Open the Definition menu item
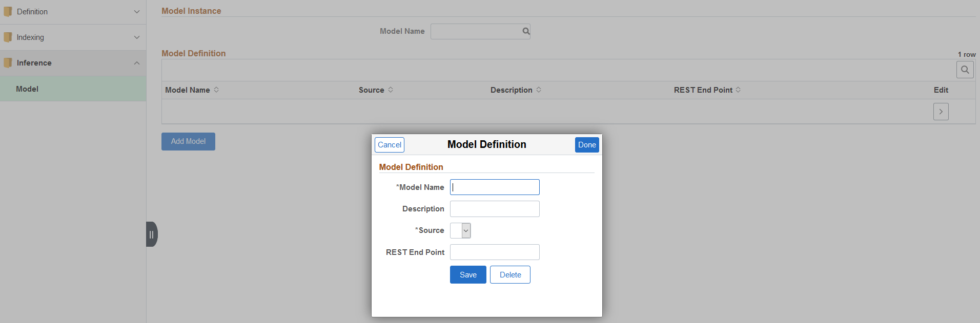Viewport: 980px width, 323px height. click(x=73, y=12)
